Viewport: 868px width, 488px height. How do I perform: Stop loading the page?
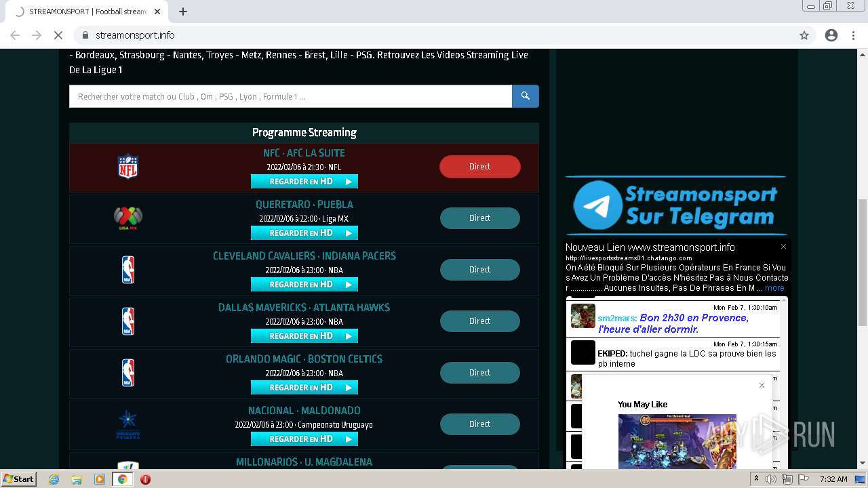click(x=58, y=35)
